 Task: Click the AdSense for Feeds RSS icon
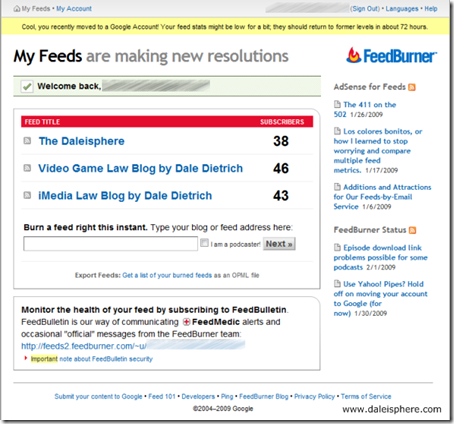click(412, 87)
